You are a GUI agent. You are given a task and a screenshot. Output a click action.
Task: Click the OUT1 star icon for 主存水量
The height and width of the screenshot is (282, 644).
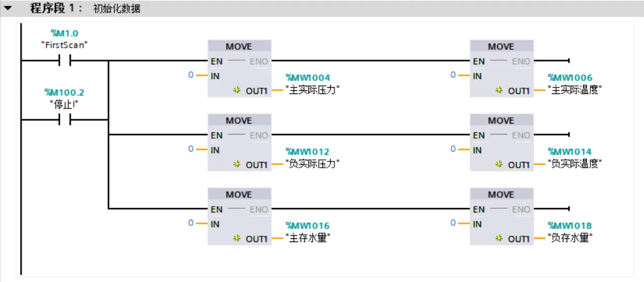pos(237,239)
